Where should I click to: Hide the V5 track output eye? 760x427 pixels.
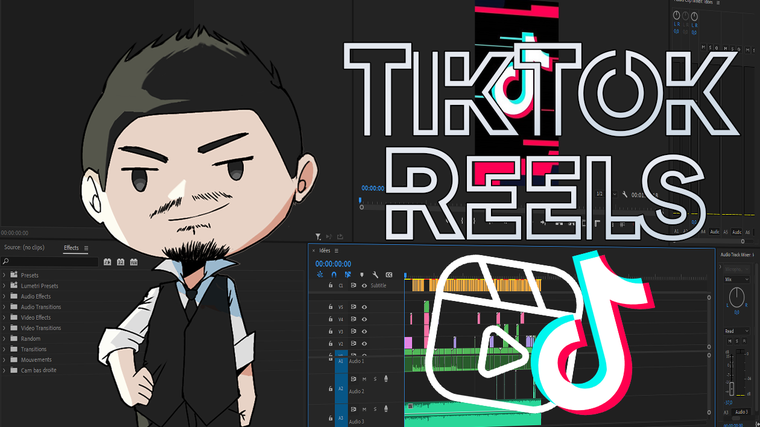pos(364,307)
